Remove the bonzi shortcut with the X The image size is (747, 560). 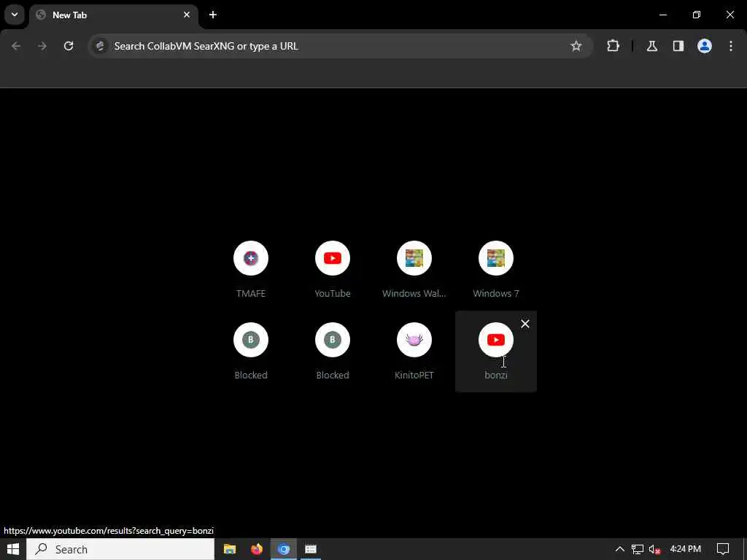525,324
